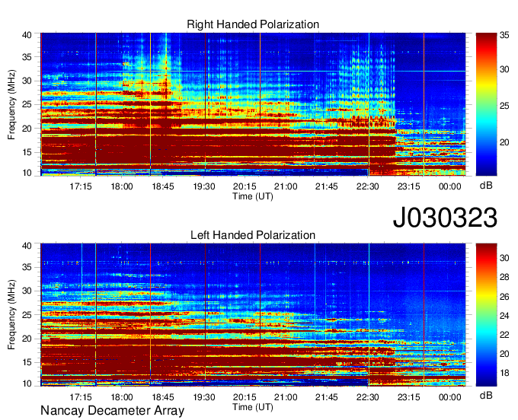
Task: Click the 20:15 tick label under the lower plot
Action: coord(245,397)
